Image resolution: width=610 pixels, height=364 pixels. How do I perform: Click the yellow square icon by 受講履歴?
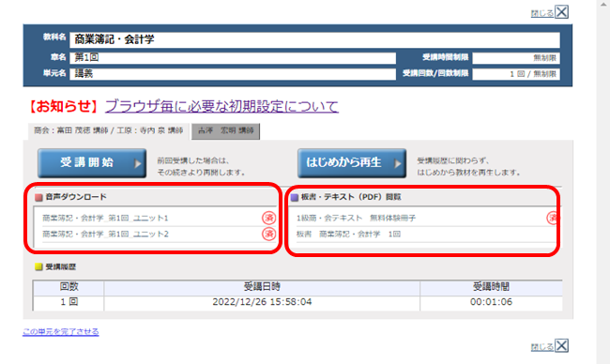pos(38,266)
